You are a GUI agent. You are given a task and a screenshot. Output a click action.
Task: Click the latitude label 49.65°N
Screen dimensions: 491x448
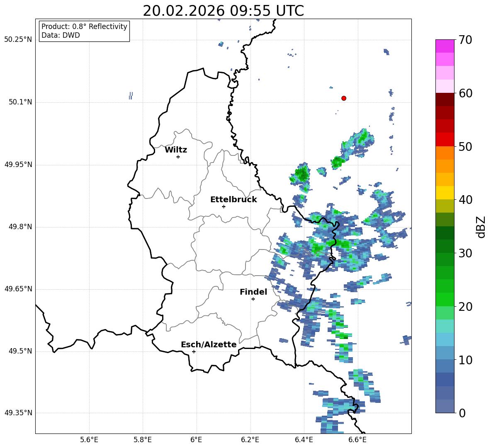[x=18, y=289]
